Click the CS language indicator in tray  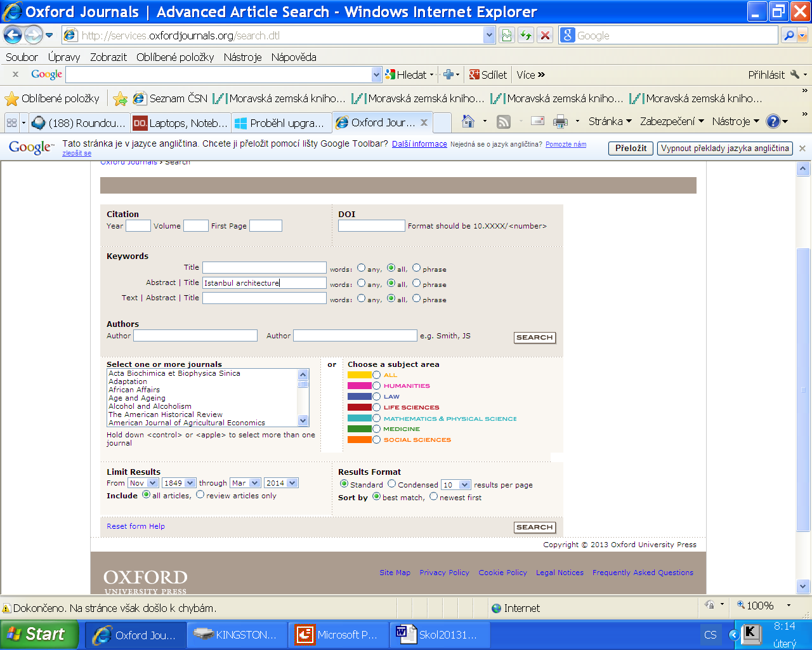pos(710,635)
